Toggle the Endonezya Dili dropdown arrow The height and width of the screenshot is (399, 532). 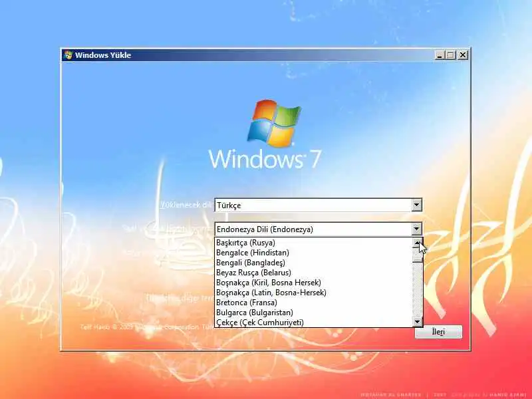(x=417, y=229)
